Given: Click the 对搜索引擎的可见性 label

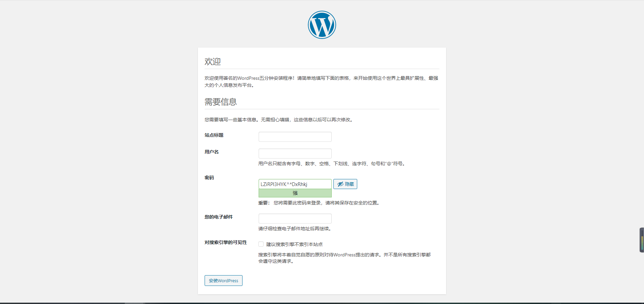Looking at the screenshot, I should 226,242.
